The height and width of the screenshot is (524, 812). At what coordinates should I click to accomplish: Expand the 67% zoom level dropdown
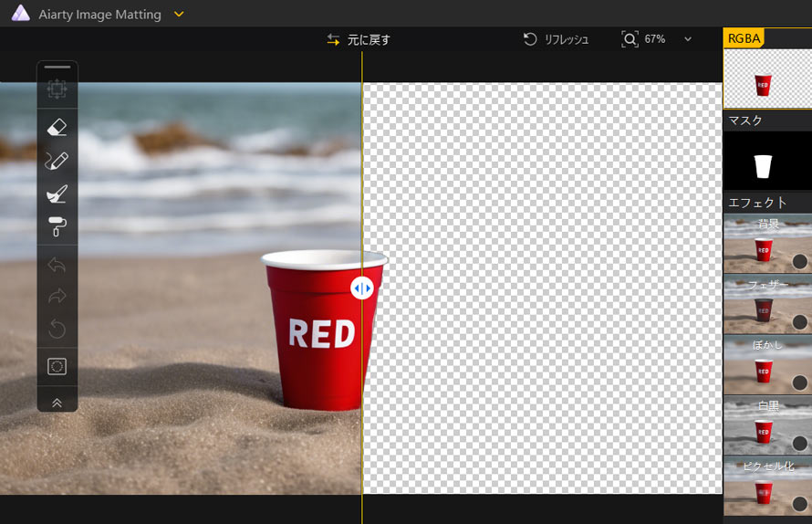(x=688, y=39)
